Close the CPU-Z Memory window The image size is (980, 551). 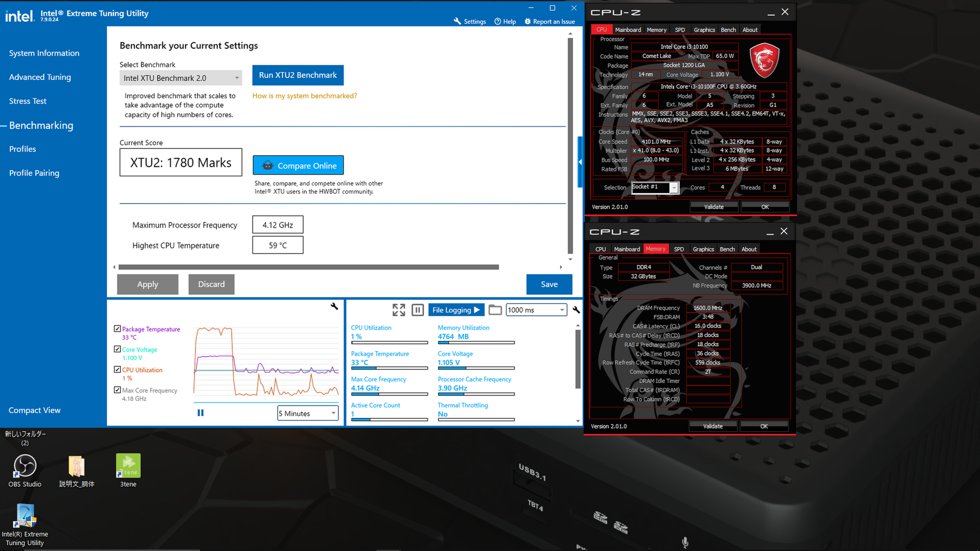(x=784, y=232)
